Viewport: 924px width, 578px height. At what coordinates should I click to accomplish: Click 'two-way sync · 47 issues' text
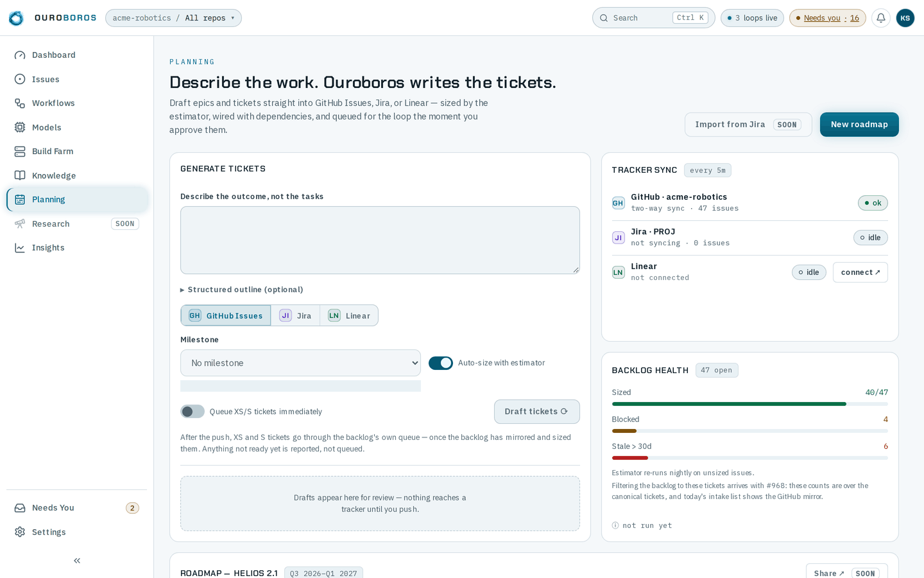[685, 208]
